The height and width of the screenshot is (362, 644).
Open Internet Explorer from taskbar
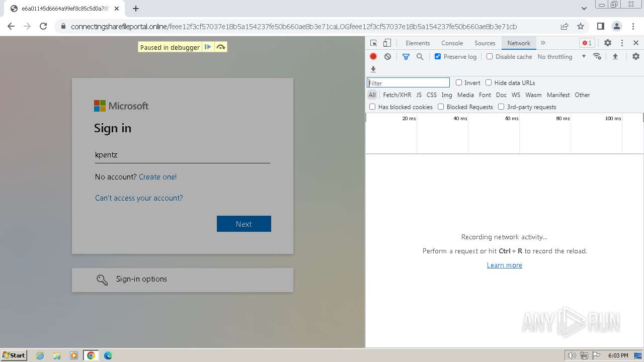(x=40, y=355)
